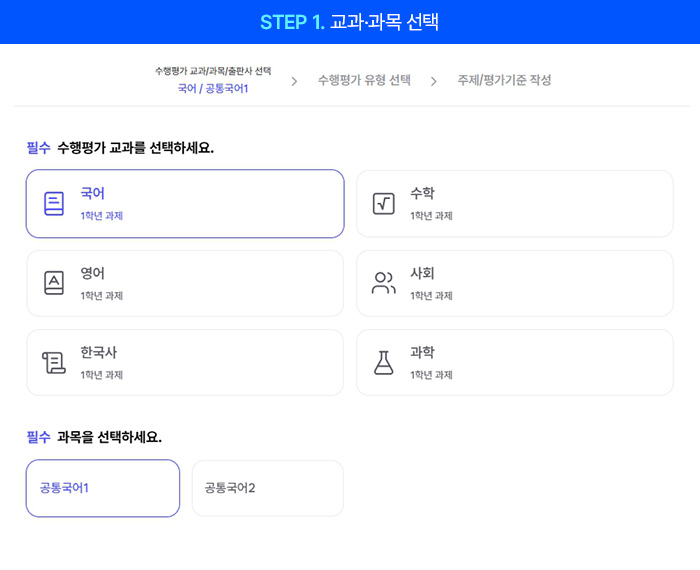This screenshot has height=570, width=700.
Task: Click the 국어 / 공통국어1 selection summary
Action: (x=213, y=89)
